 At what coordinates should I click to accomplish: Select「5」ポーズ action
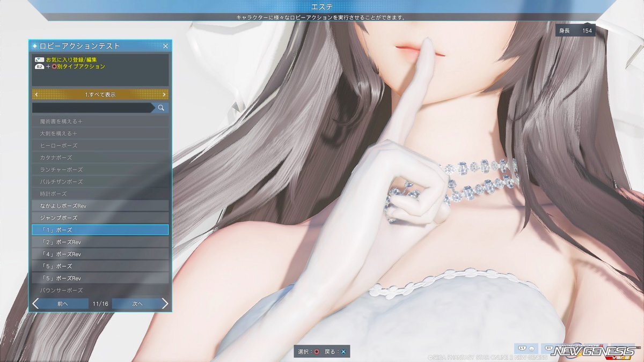point(100,266)
